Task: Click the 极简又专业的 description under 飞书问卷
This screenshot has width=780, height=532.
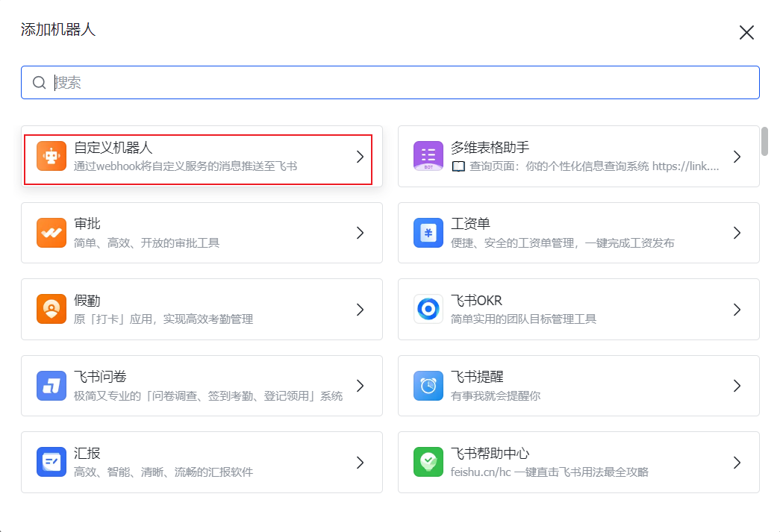Action: tap(208, 395)
